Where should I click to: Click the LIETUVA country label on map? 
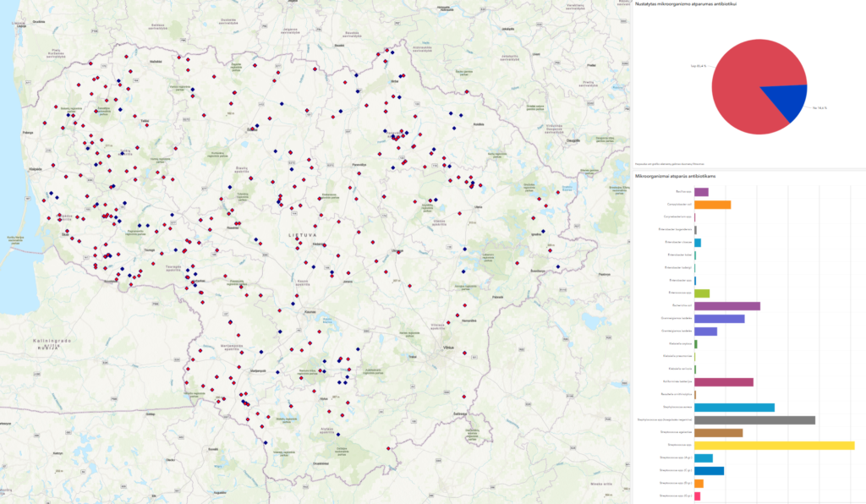click(302, 235)
